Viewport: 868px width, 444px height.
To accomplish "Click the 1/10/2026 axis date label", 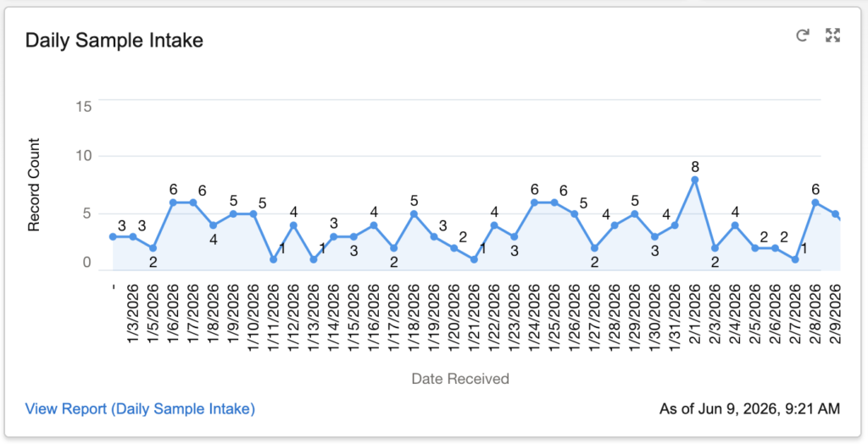I will (253, 318).
